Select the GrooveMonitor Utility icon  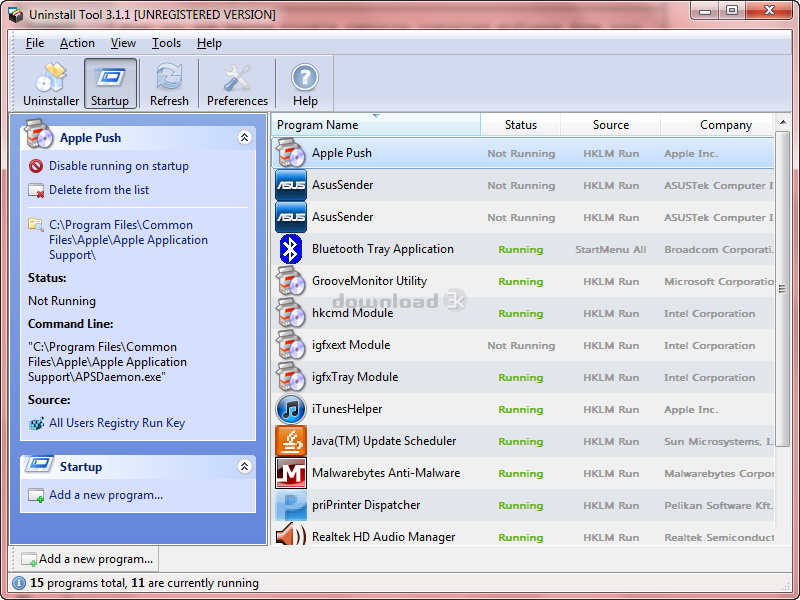click(291, 281)
